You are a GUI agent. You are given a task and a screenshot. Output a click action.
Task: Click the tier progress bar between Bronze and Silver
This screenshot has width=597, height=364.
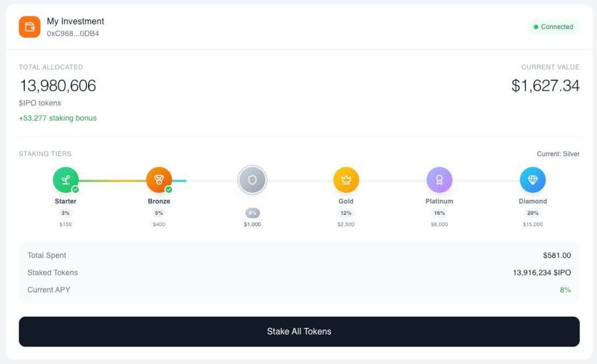click(x=204, y=180)
